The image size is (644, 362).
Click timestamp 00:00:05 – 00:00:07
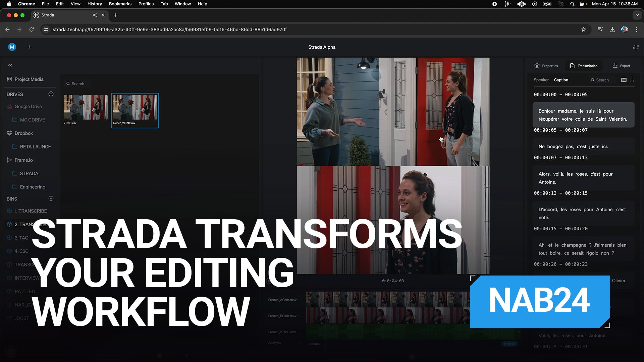click(560, 130)
